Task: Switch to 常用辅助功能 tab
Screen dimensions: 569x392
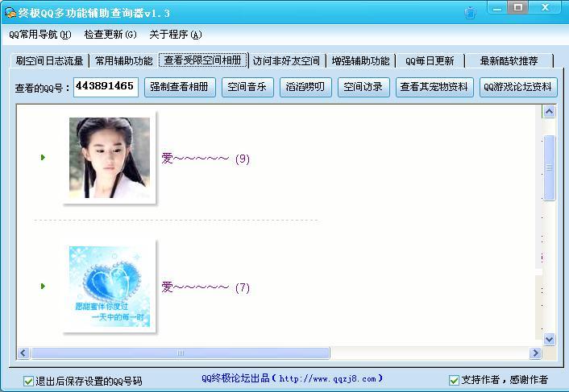Action: pyautogui.click(x=124, y=60)
